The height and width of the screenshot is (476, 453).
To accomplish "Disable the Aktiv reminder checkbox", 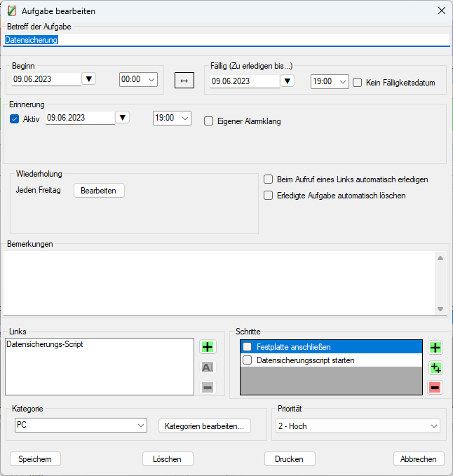I will pyautogui.click(x=15, y=118).
